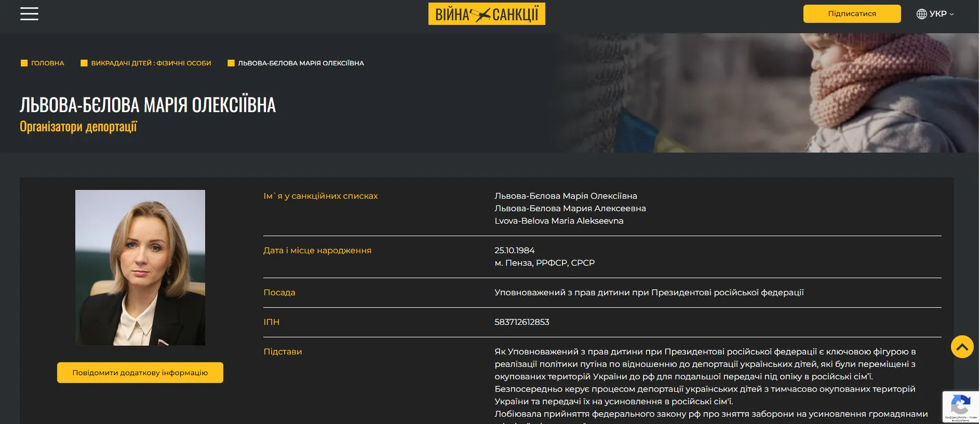Click yellow square beside Львова-Бєлова breadcrumb
Viewport: 980px width, 424px height.
tap(231, 63)
